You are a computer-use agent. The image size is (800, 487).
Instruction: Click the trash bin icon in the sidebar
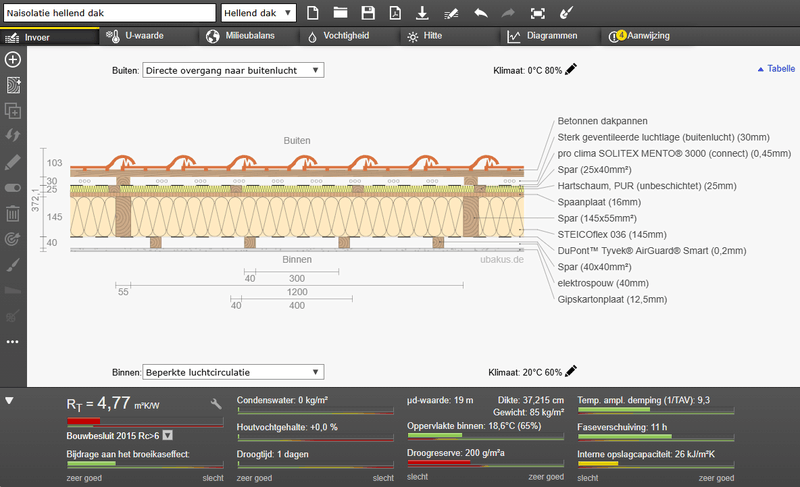coord(13,213)
